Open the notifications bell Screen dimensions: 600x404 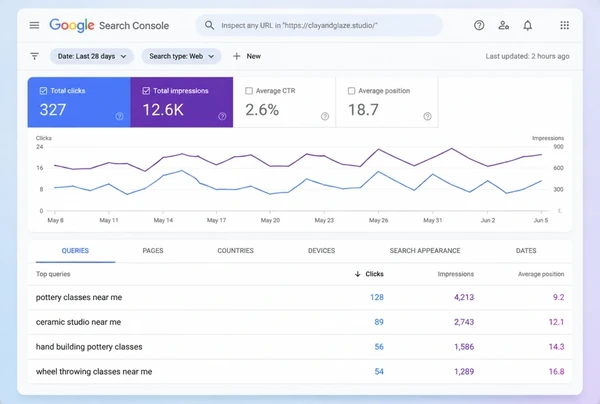click(528, 25)
